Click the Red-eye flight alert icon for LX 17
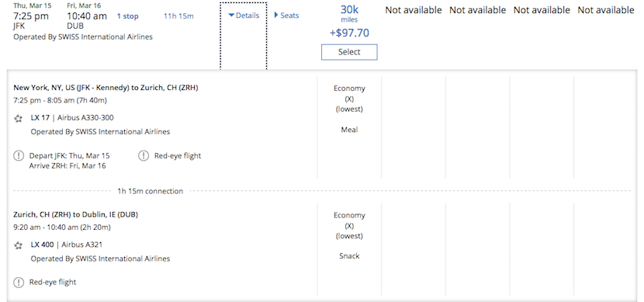 tap(144, 156)
